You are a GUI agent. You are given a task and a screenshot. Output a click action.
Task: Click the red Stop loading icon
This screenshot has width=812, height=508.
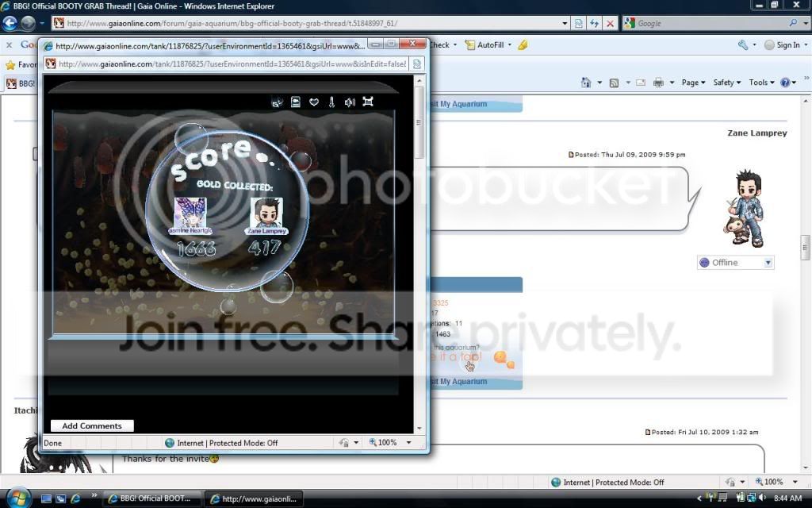click(610, 23)
